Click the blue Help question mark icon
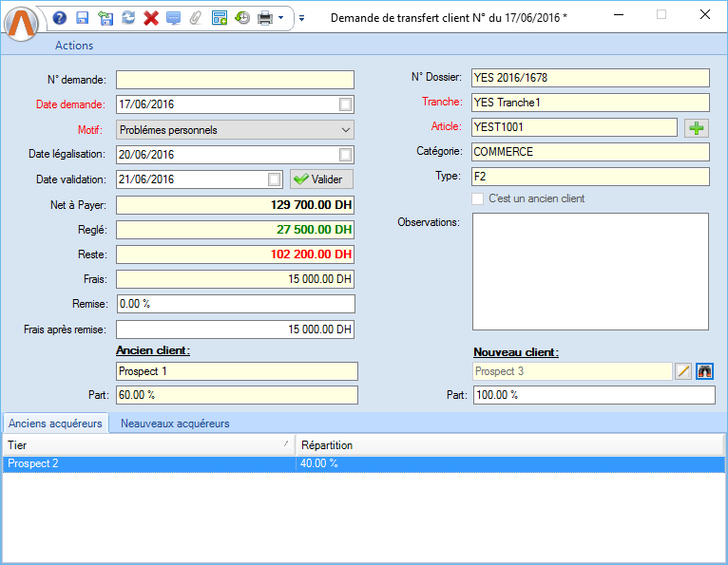 (x=60, y=18)
